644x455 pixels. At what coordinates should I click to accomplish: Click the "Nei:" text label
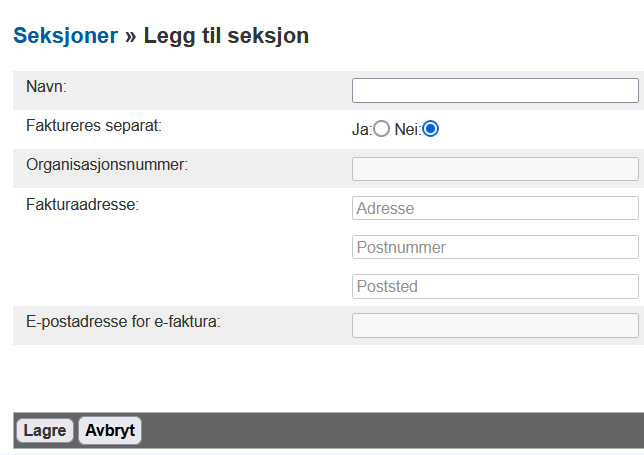pyautogui.click(x=407, y=129)
